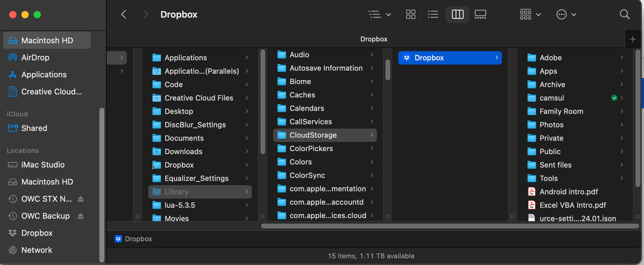Select the Biome folder
The height and width of the screenshot is (265, 644).
325,81
